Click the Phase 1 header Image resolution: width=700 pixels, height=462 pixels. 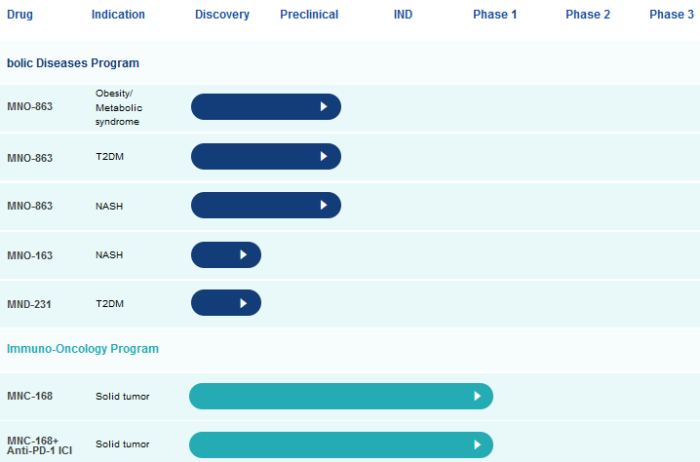[495, 15]
